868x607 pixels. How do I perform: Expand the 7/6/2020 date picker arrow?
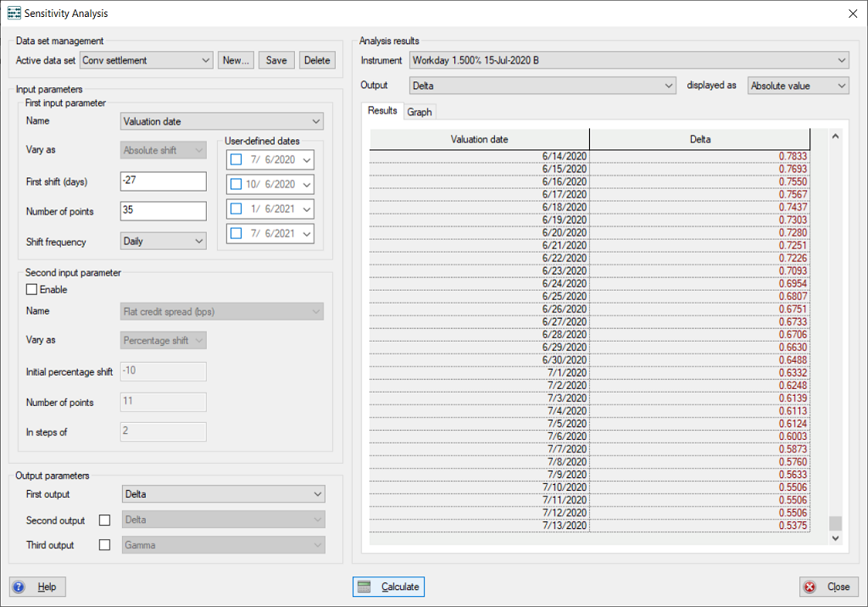tap(307, 160)
